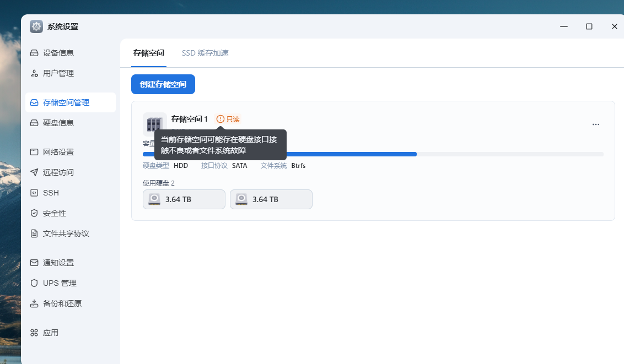Click the 网络设置 icon
This screenshot has height=364, width=624.
pyautogui.click(x=34, y=152)
